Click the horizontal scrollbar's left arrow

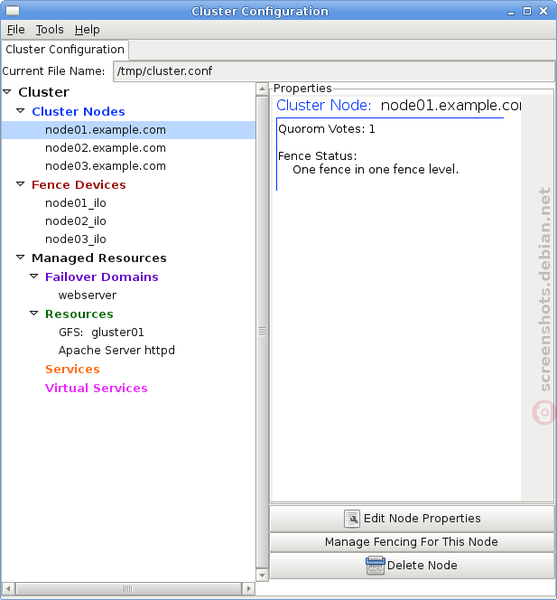8,588
